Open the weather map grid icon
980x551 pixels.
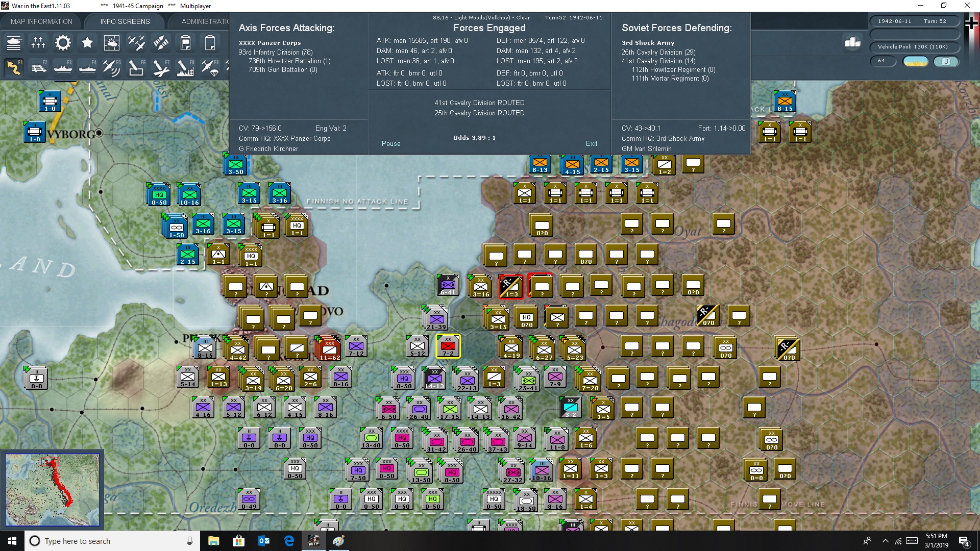pos(112,43)
